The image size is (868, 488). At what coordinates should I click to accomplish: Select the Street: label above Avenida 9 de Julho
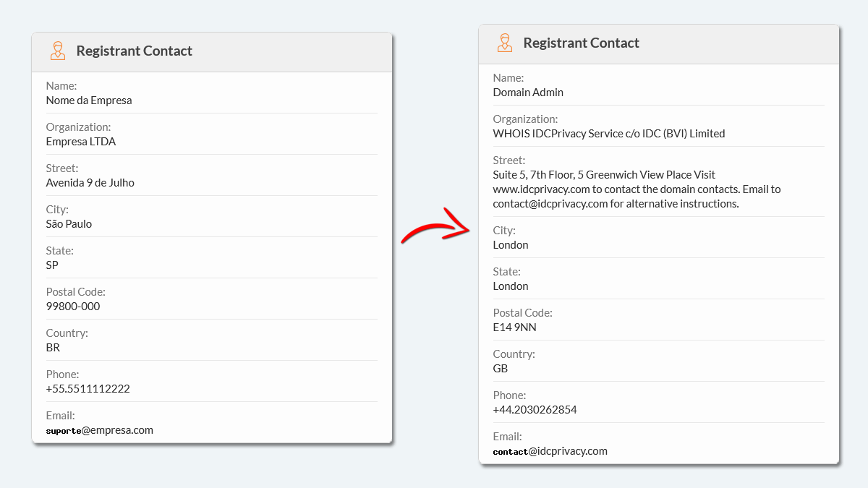coord(62,168)
